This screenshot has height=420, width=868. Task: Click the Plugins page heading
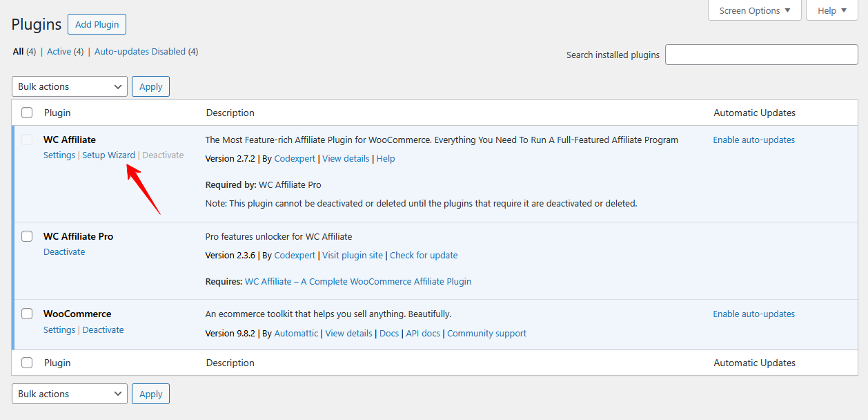coord(37,24)
